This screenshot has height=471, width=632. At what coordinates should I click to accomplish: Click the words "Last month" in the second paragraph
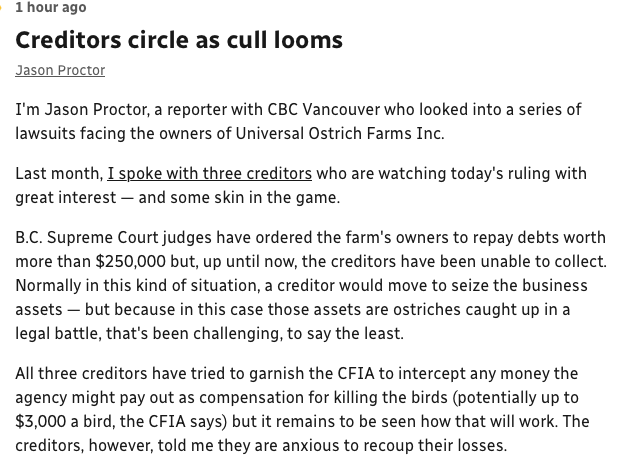58,173
